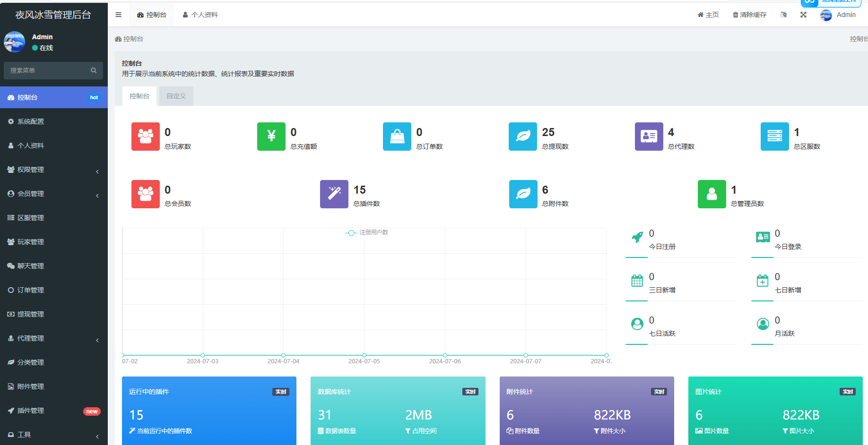
Task: Click the language switch icon in header
Action: tap(783, 15)
